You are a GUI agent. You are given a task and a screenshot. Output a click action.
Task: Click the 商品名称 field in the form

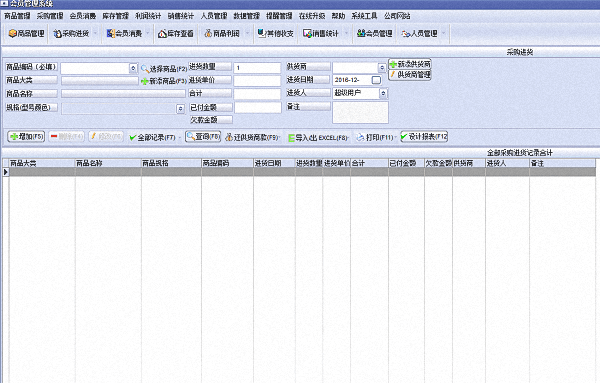[x=123, y=94]
